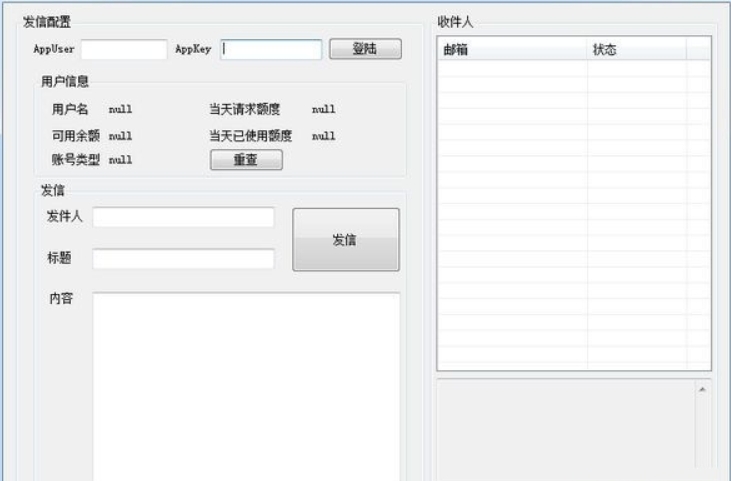Click the 发件人 sender input field
Viewport: 731px width, 481px height.
pos(183,217)
